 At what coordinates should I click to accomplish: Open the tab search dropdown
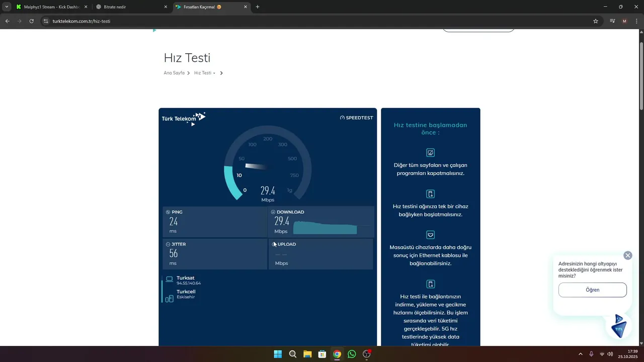click(7, 7)
